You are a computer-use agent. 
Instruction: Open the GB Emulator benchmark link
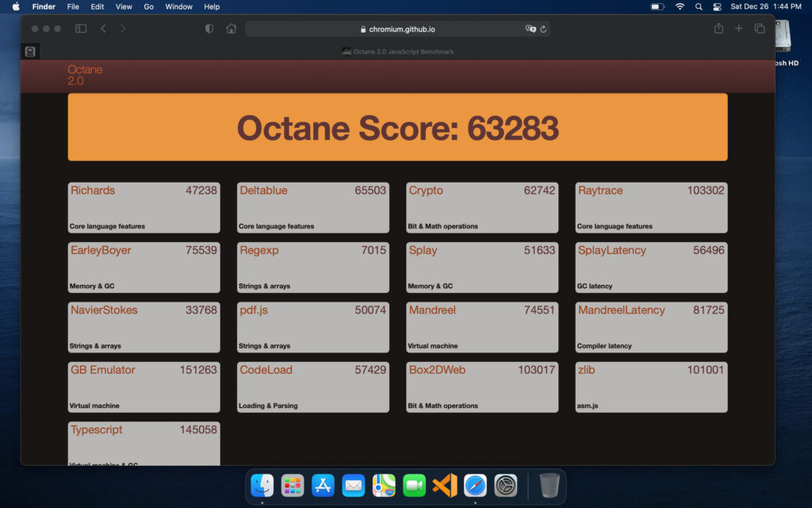(103, 370)
